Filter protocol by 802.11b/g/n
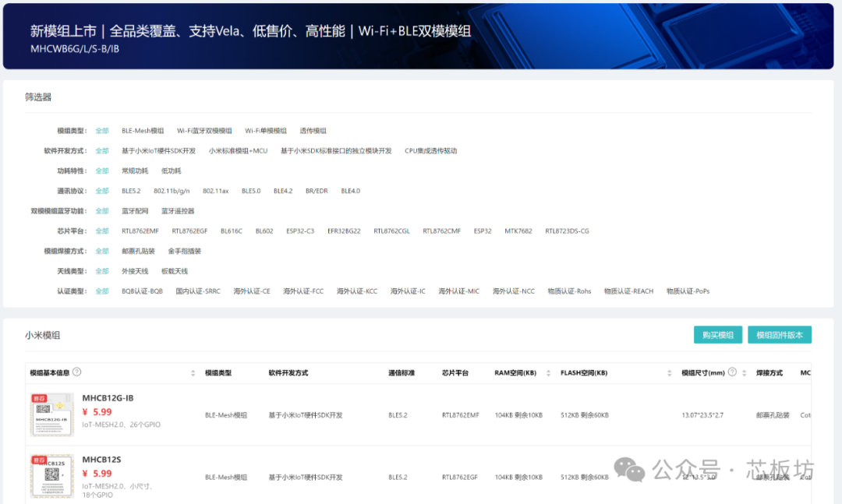This screenshot has width=842, height=504. (172, 191)
